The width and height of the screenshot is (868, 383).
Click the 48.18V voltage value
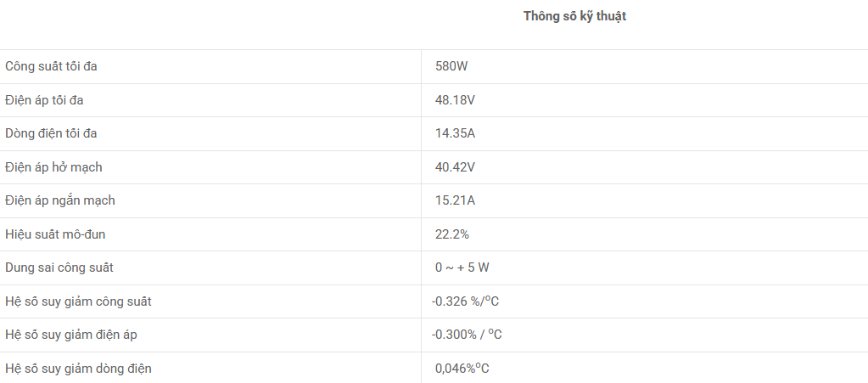455,100
